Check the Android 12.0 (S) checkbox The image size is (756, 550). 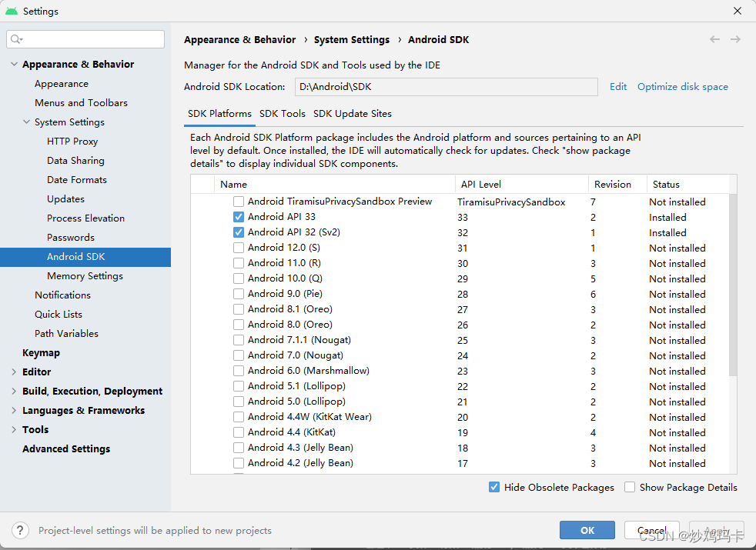pos(239,248)
